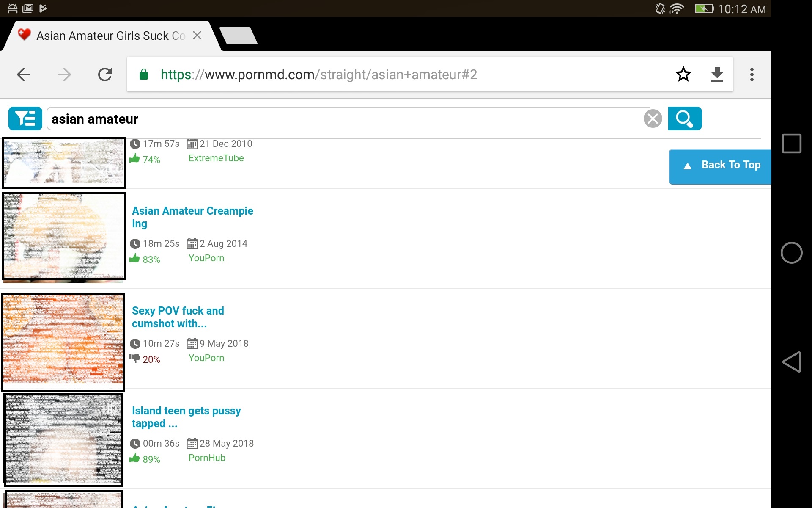Open the source link on the 28 May 2018 result
812x508 pixels.
click(x=207, y=458)
